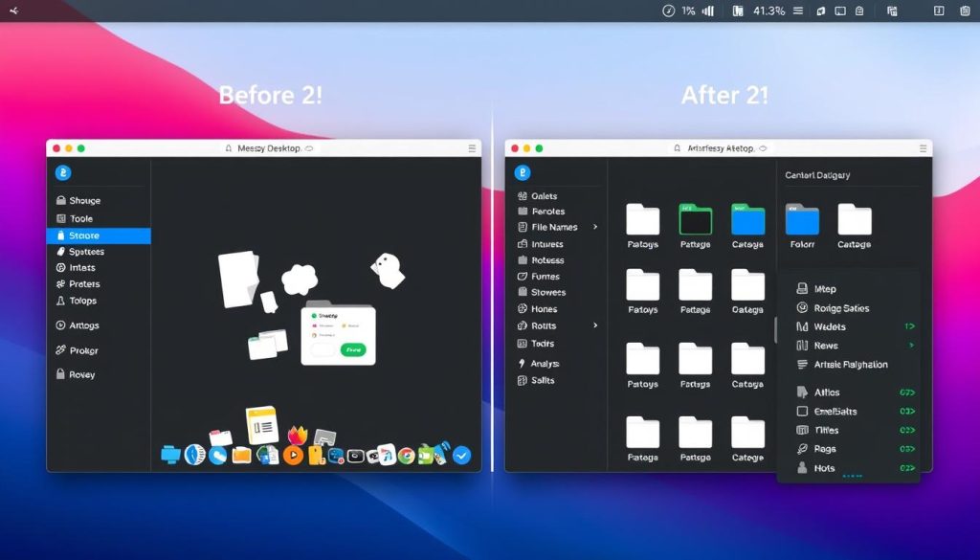Launch the orange play-button dock app
Image resolution: width=980 pixels, height=560 pixels.
(293, 455)
